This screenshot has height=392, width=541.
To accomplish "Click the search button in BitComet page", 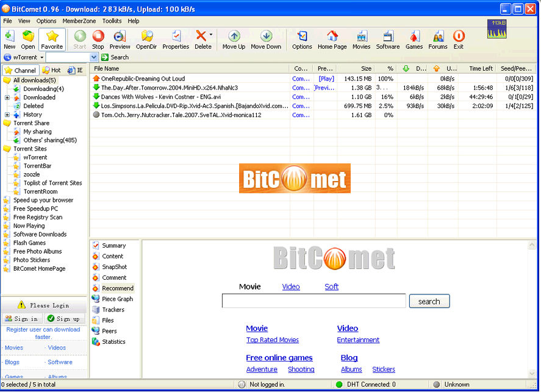I will point(429,302).
